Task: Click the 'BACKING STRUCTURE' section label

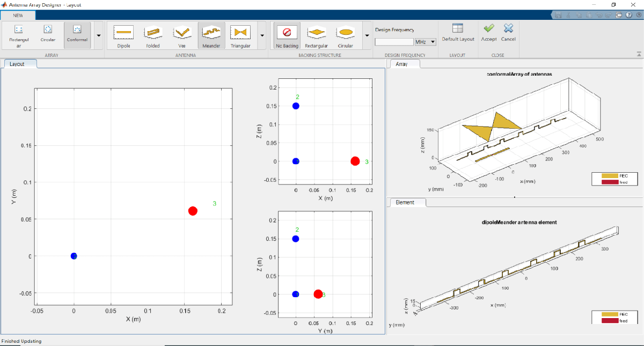Action: (320, 55)
